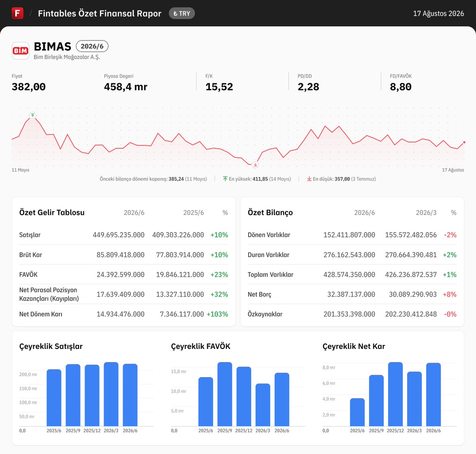Screen dimensions: 476x454
Task: Click Net Dönem Karı change +103%
Action: 217,314
